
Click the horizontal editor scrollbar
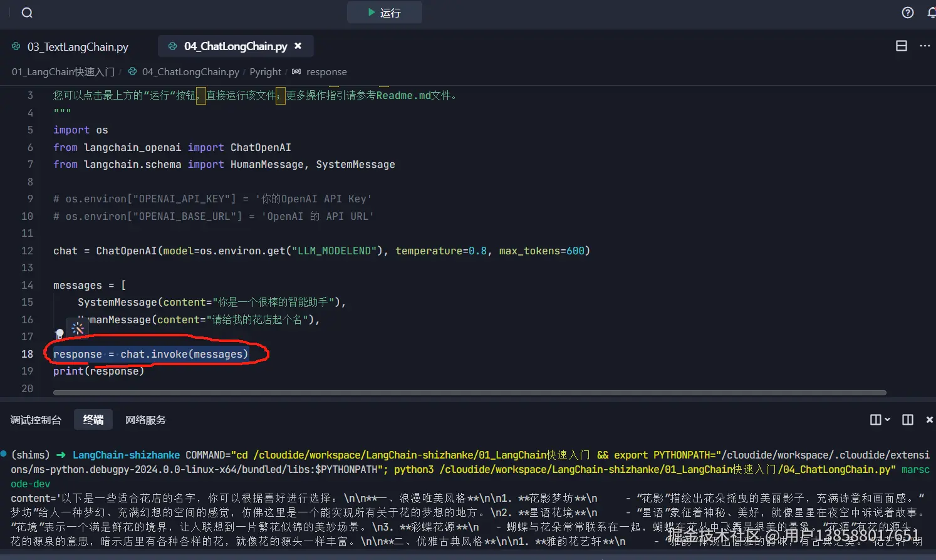470,393
